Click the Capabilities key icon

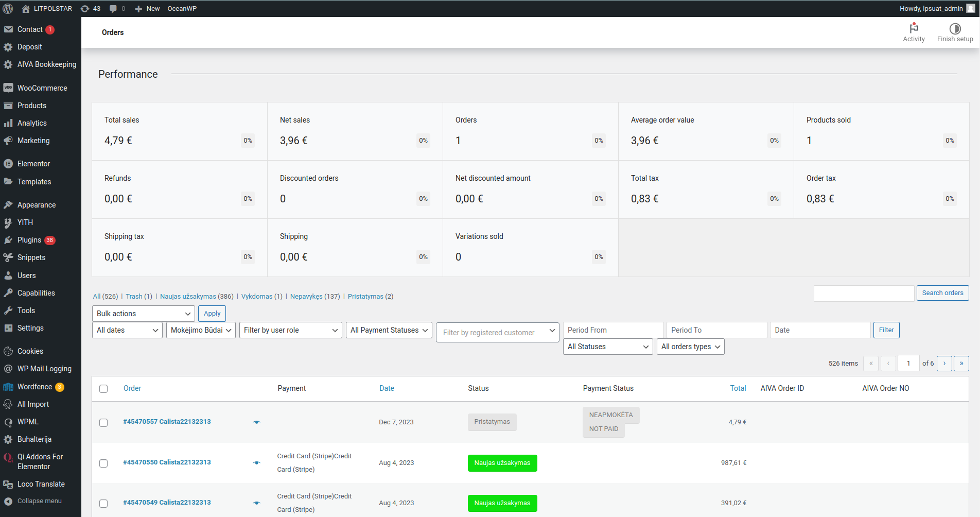coord(8,293)
